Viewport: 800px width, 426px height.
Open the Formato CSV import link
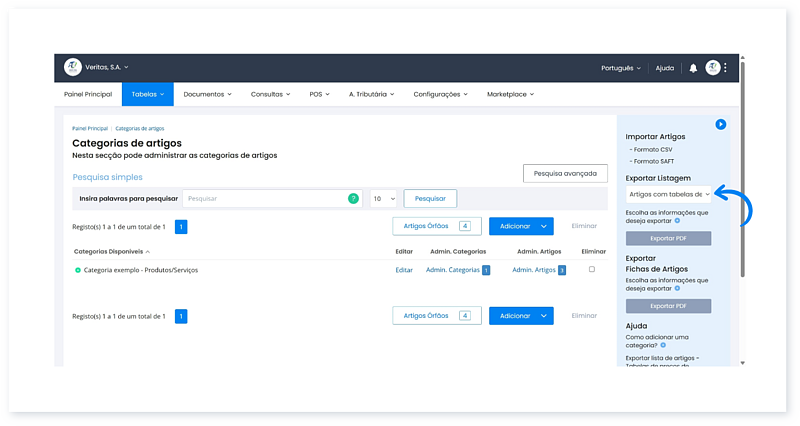coord(651,149)
